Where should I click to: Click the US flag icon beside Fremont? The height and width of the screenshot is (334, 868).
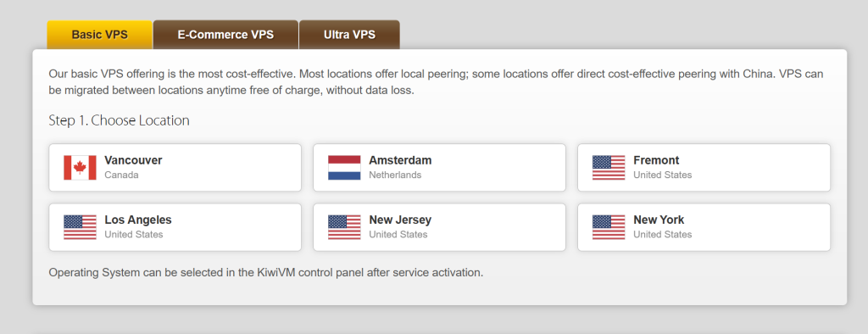(x=609, y=167)
